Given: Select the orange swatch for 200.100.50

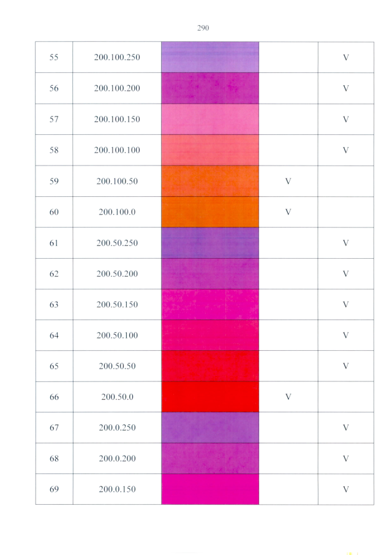Looking at the screenshot, I should [x=210, y=181].
